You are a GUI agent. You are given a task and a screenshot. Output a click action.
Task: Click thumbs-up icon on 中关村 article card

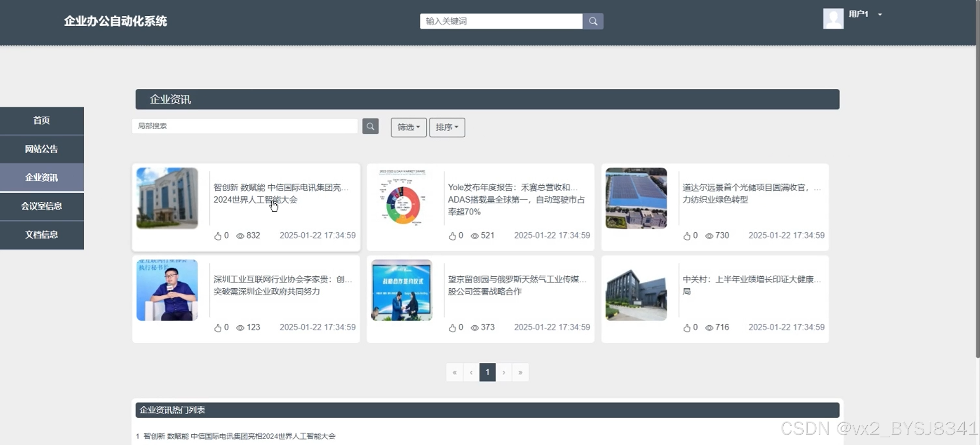(686, 328)
